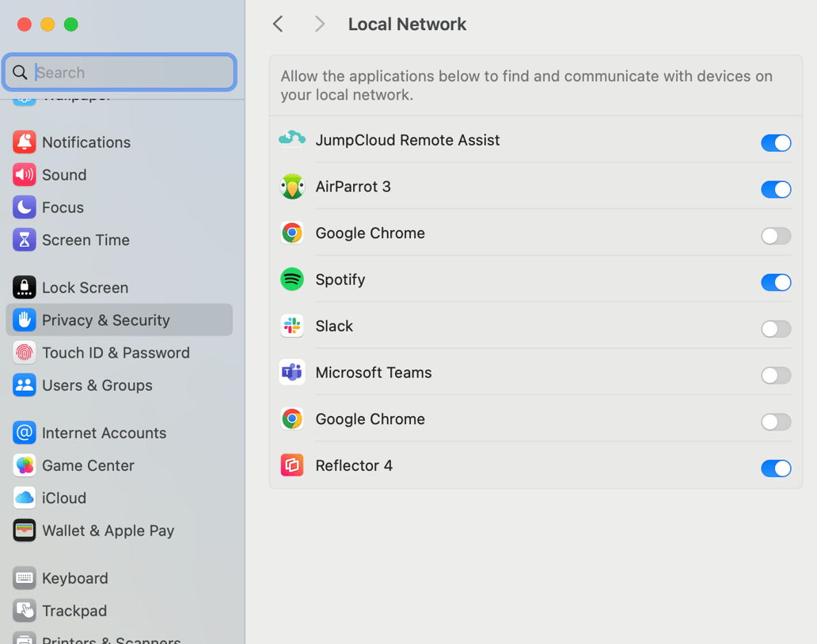The width and height of the screenshot is (817, 644).
Task: Click the Reflector 4 icon
Action: pos(291,465)
